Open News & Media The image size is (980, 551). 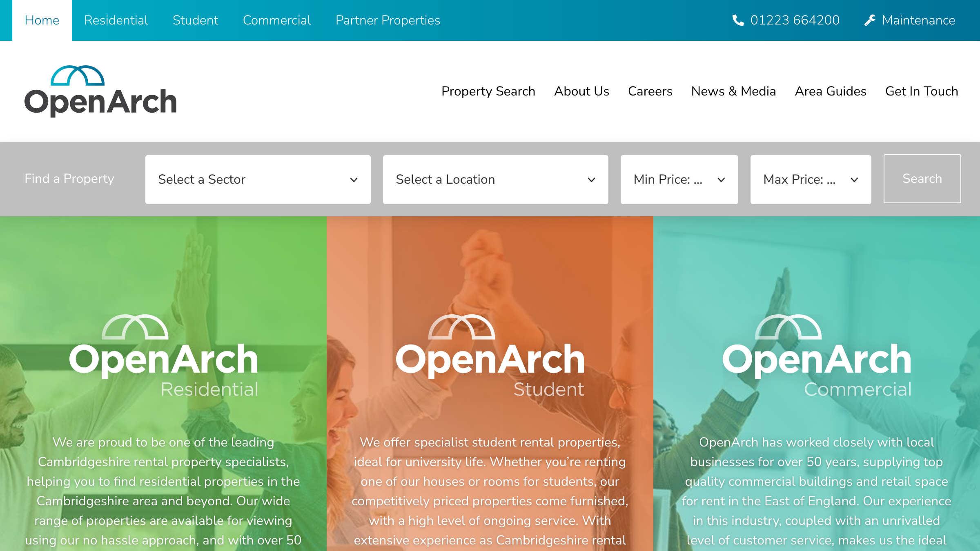(733, 91)
